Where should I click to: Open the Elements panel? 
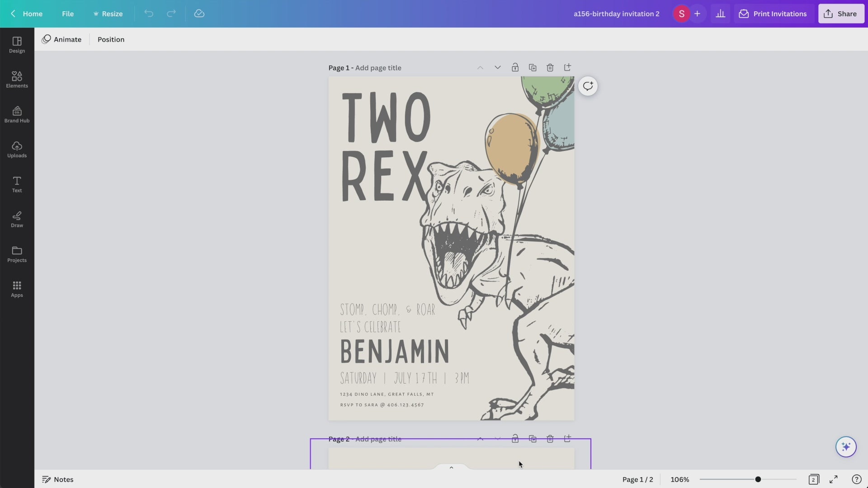pos(17,80)
